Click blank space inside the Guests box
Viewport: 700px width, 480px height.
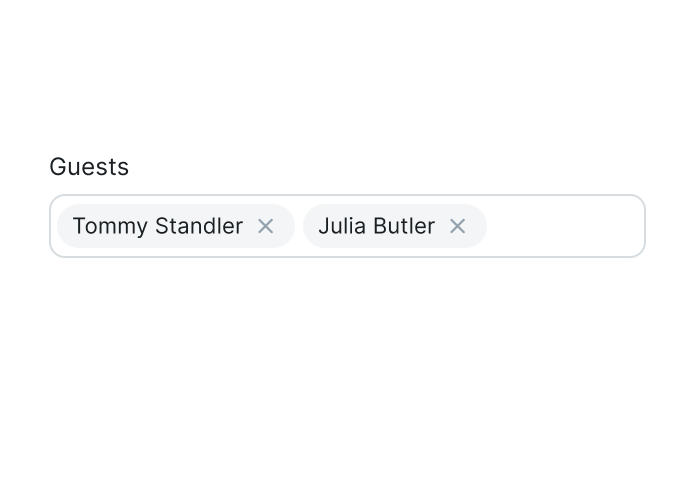[x=565, y=226]
